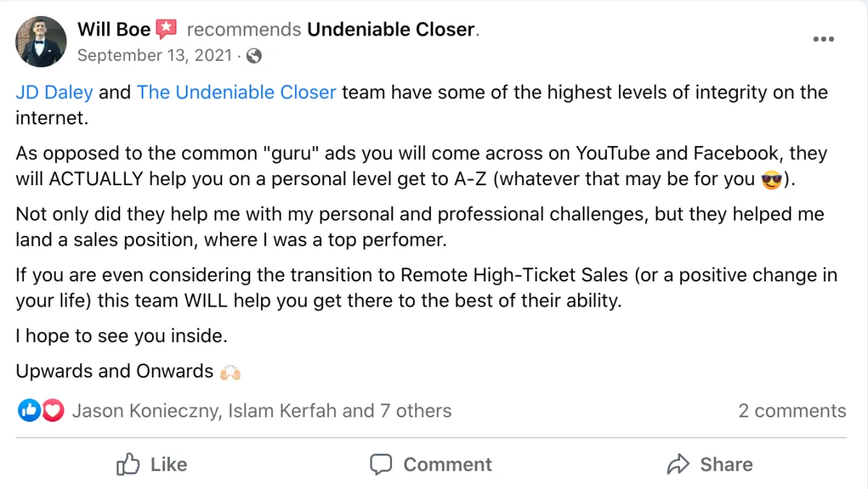The image size is (868, 489).
Task: Click the red heart reaction icon
Action: click(52, 411)
